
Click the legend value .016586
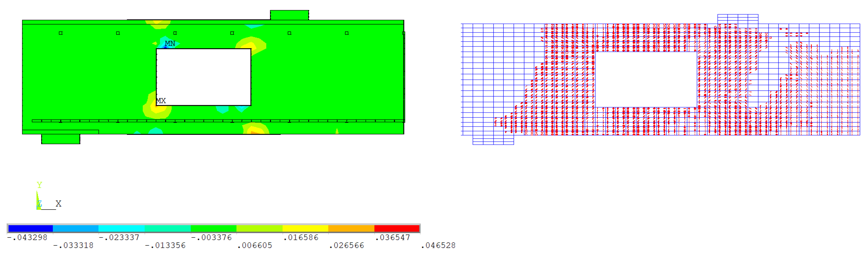301,237
